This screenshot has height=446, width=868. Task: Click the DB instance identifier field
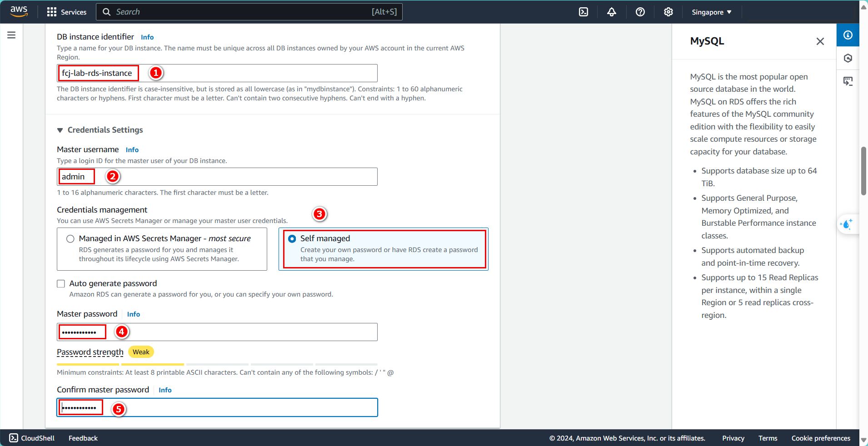(217, 73)
